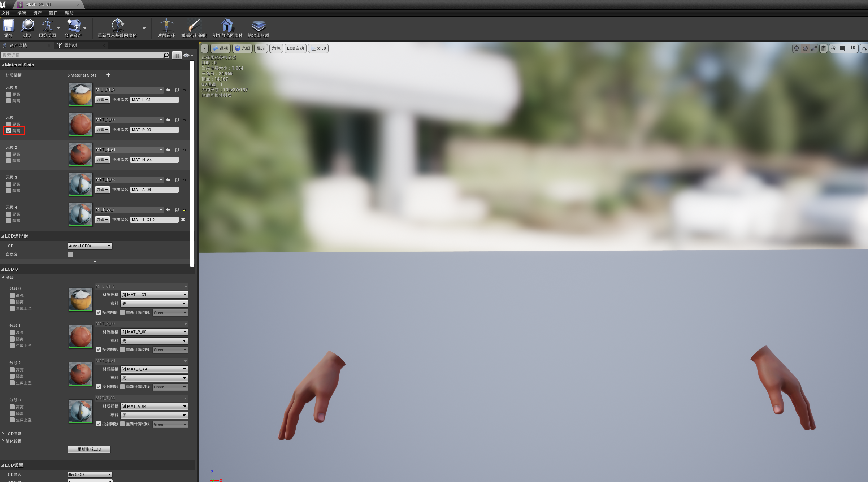Open the 编辑 (Edit) menu
Viewport: 868px width, 482px height.
(x=22, y=13)
